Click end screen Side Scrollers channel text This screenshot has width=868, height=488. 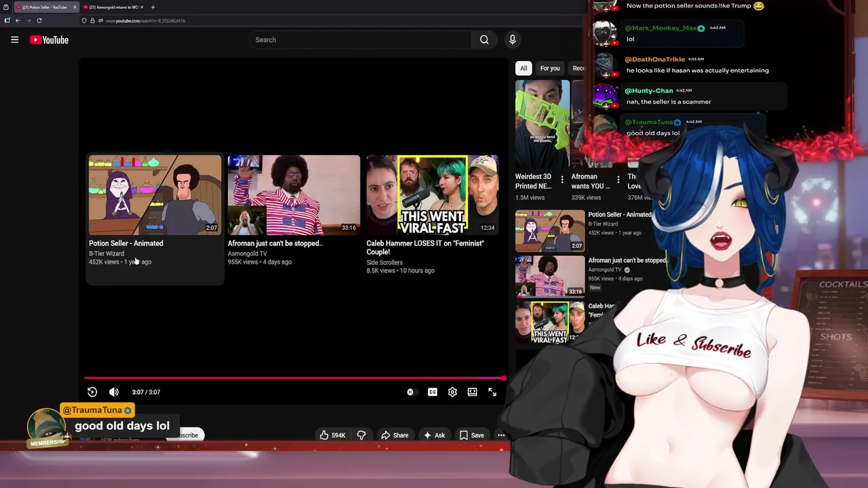(x=384, y=262)
